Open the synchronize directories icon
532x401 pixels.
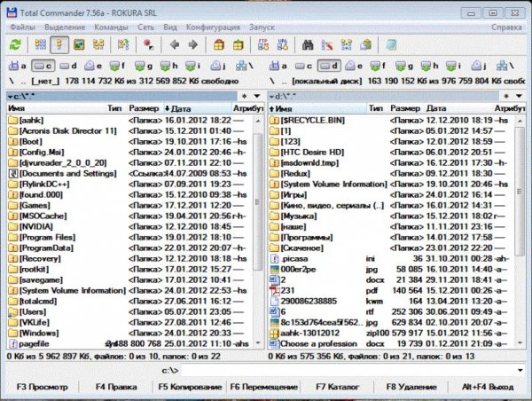click(347, 44)
